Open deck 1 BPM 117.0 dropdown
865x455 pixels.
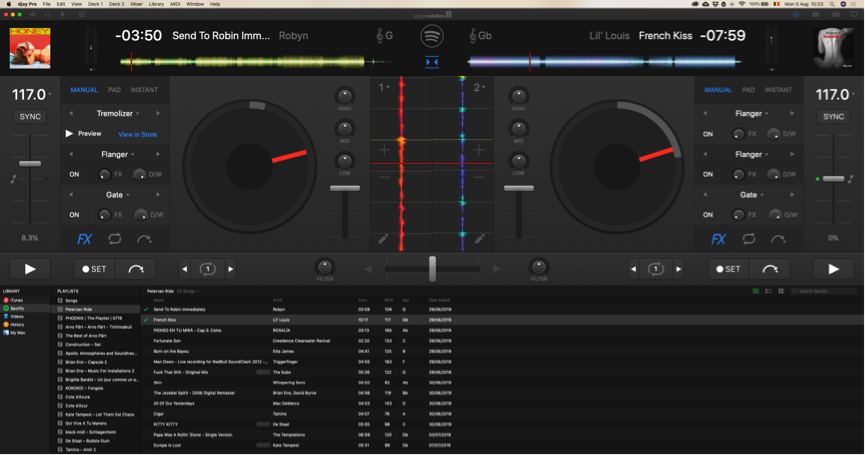[x=32, y=95]
